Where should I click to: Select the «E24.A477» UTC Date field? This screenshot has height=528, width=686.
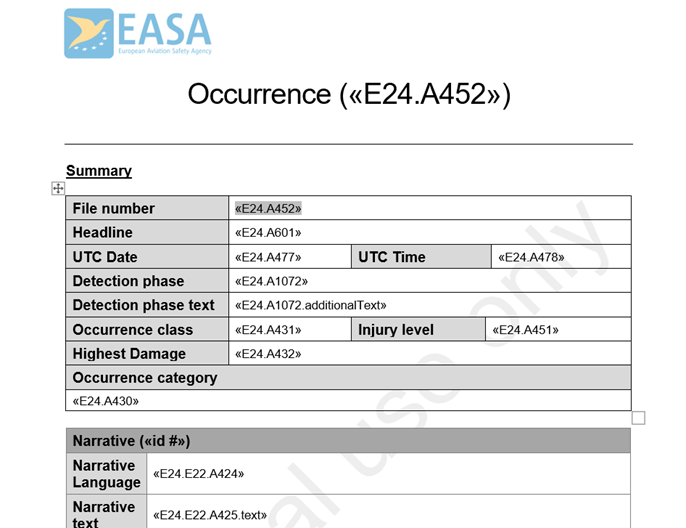click(x=268, y=257)
